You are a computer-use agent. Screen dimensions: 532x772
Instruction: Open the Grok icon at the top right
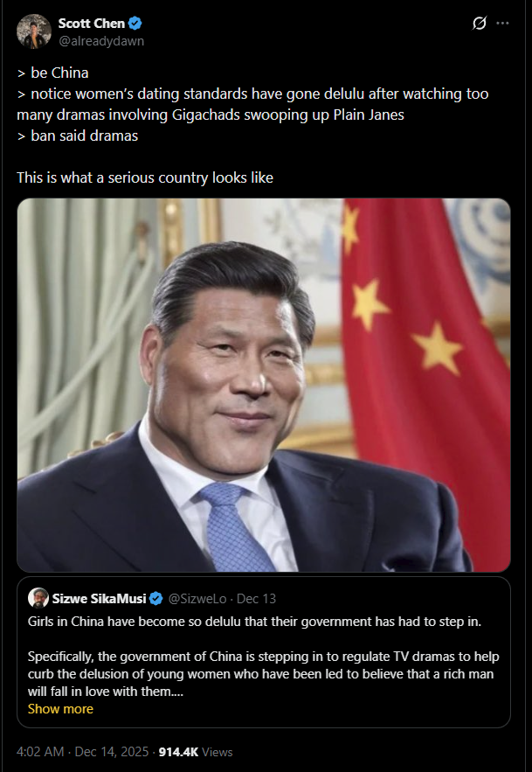(479, 23)
